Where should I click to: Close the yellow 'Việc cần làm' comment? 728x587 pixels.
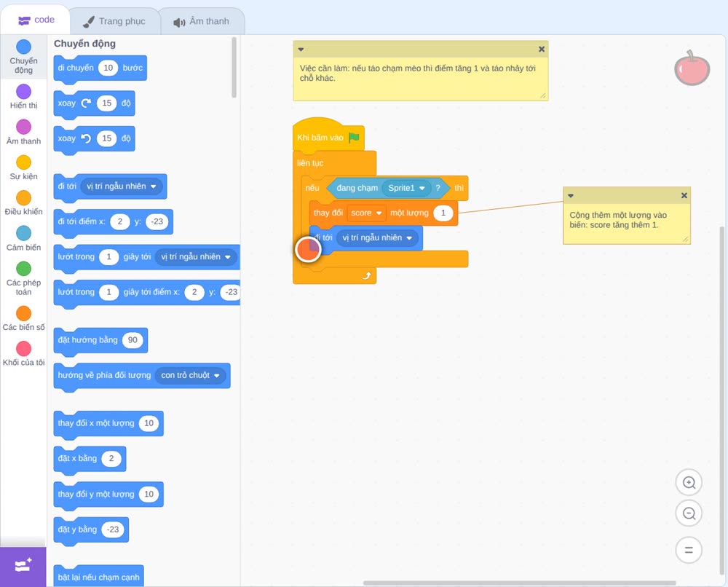(542, 50)
